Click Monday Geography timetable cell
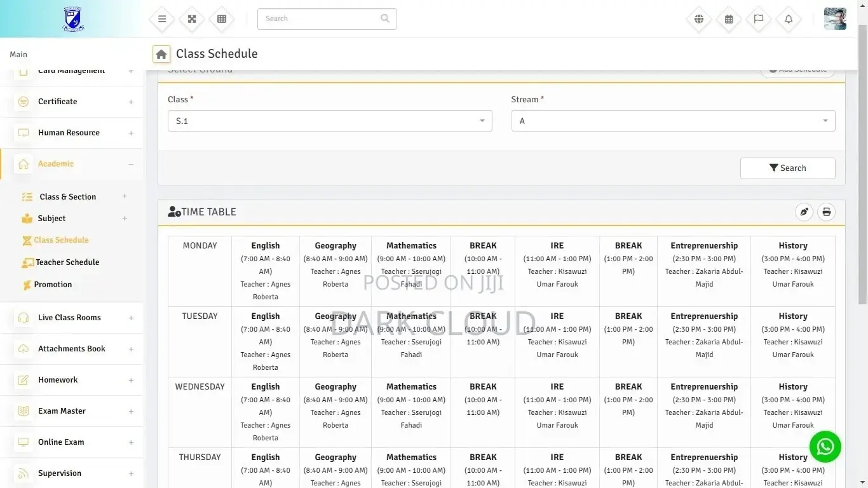Image resolution: width=868 pixels, height=488 pixels. [x=336, y=271]
